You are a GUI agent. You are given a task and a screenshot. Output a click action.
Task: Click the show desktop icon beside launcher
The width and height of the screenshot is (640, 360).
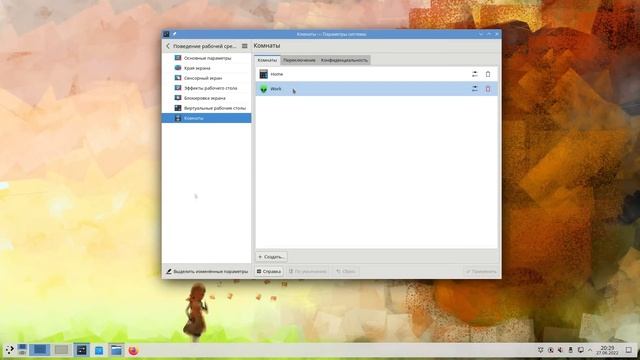click(22, 349)
